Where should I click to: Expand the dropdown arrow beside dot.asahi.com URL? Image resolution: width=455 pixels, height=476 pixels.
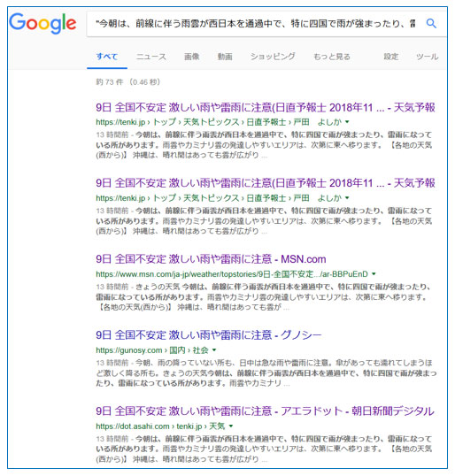point(231,426)
